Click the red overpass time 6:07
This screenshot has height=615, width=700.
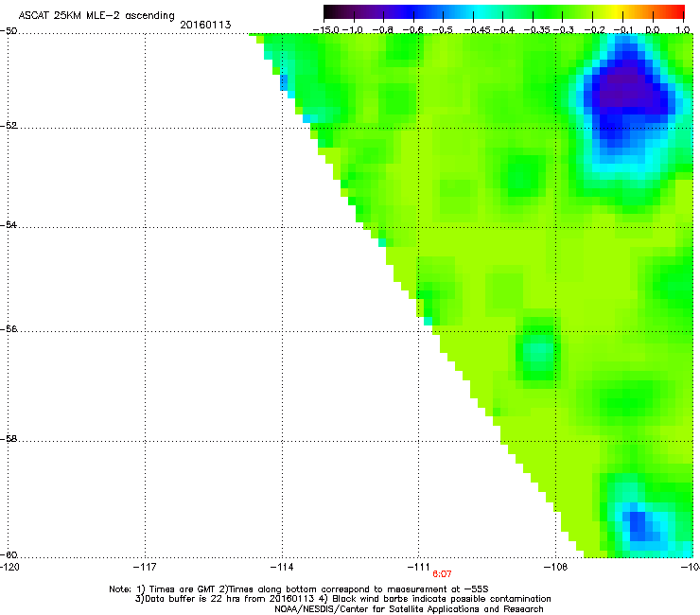click(442, 574)
